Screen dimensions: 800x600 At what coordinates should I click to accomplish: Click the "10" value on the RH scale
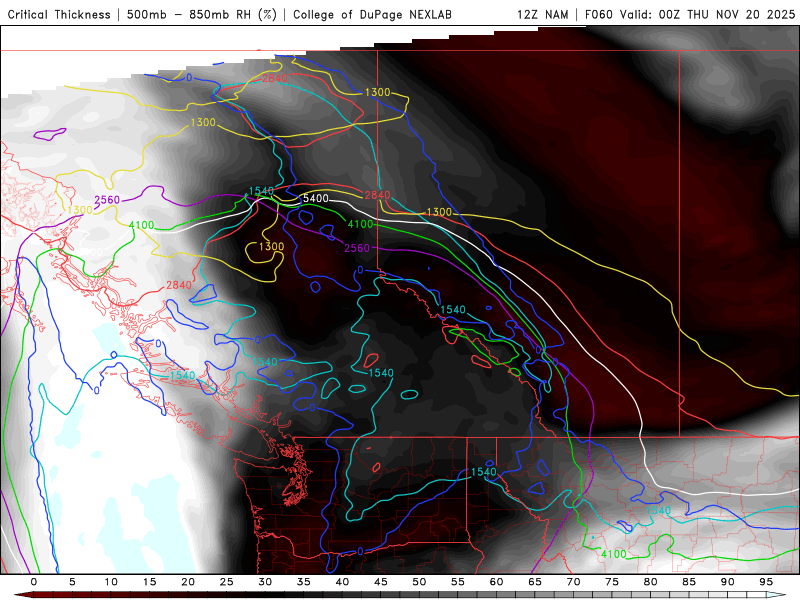click(111, 582)
